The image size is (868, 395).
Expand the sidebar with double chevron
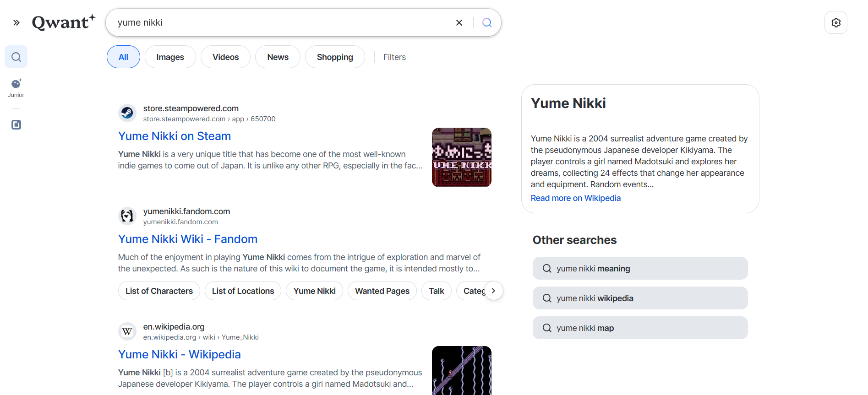pos(16,22)
